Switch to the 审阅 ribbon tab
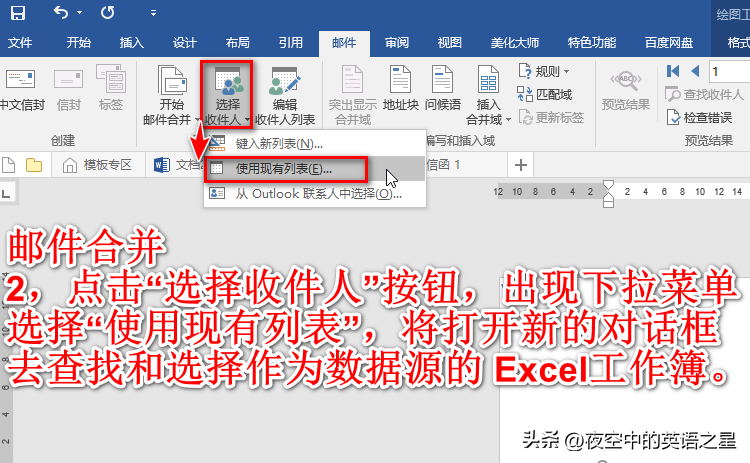 [x=397, y=43]
